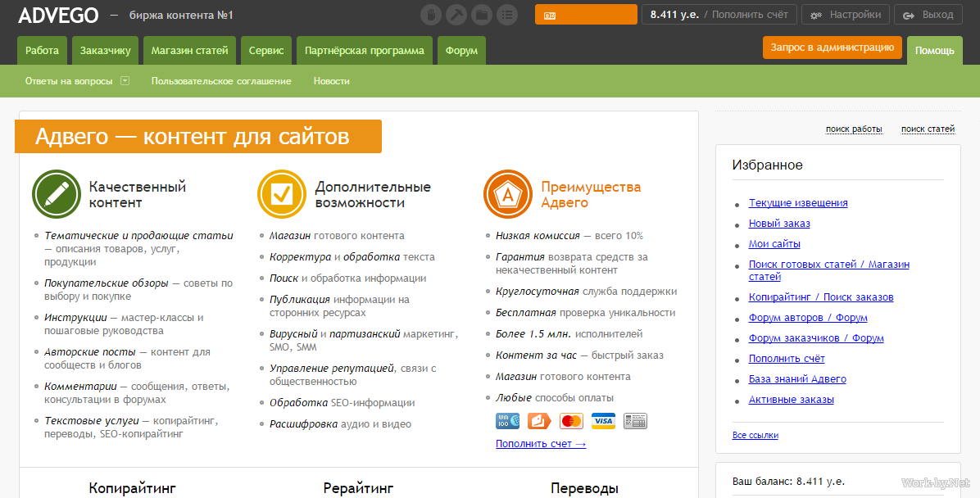Click the yellow checkmark icon for Дополнительные возможности
Viewport: 980px width, 498px height.
click(x=282, y=194)
